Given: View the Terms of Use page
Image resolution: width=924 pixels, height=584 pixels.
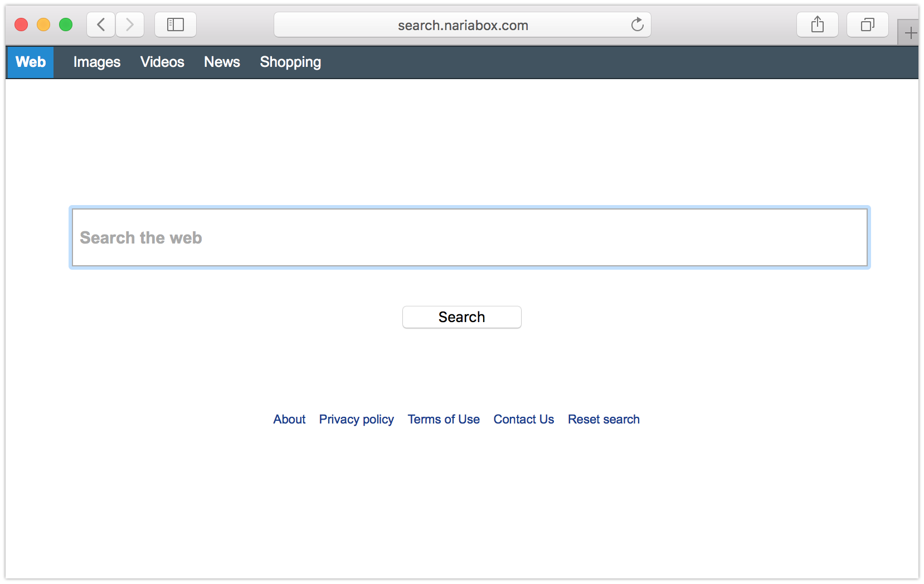Looking at the screenshot, I should click(x=444, y=419).
